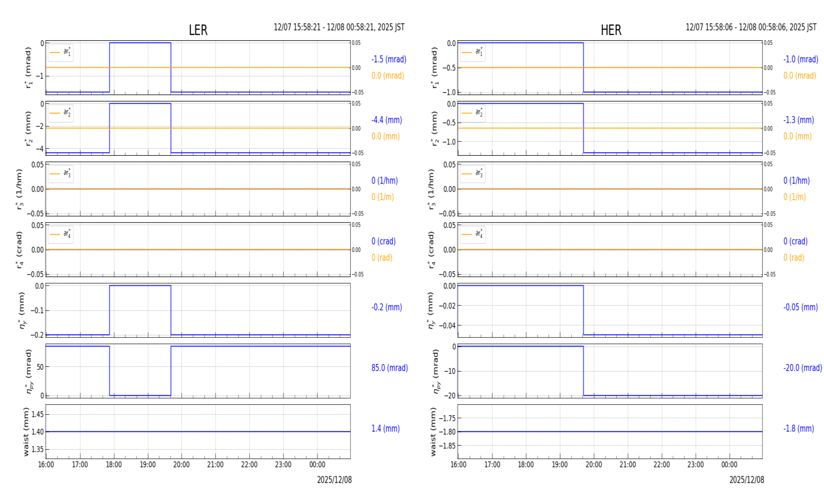Click the ∂r1* legend entry in the LER plot
This screenshot has height=504, width=824.
[61, 52]
